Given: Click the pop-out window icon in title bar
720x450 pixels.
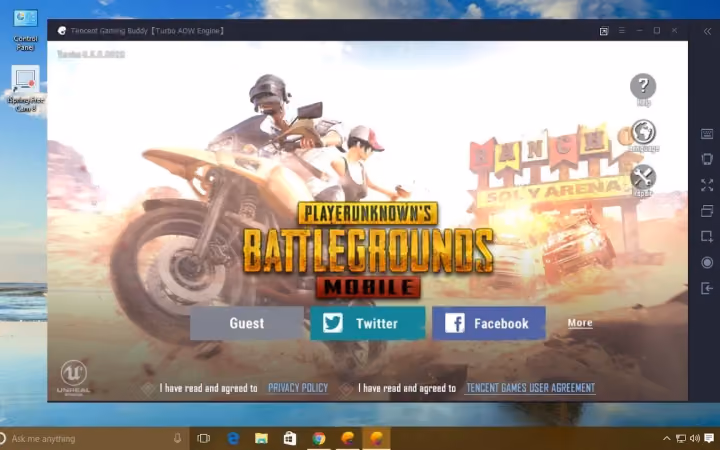Looking at the screenshot, I should point(604,31).
